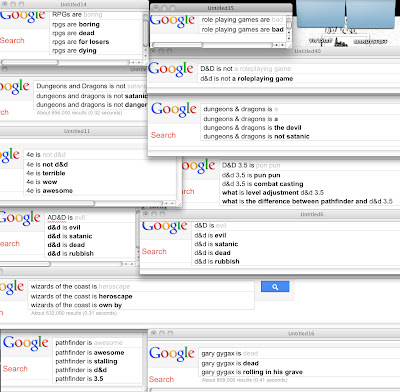The height and width of the screenshot is (392, 400).
Task: Click Google logo in 'D&D is not' window
Action: [171, 69]
